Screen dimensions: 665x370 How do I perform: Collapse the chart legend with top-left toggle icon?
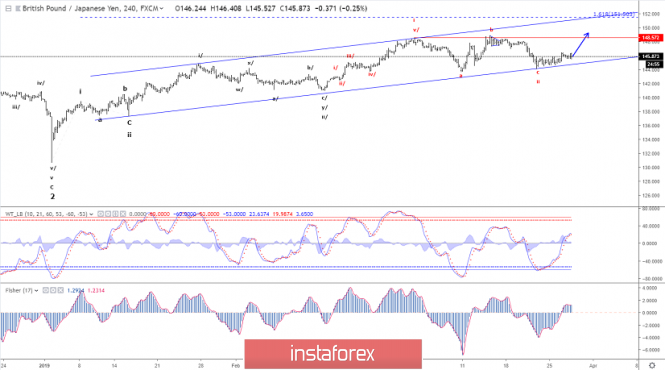pos(8,8)
